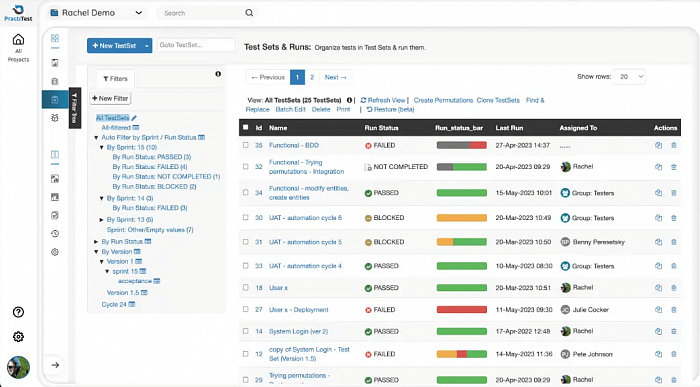
Task: Open the Filter Tree side tab
Action: [75, 108]
